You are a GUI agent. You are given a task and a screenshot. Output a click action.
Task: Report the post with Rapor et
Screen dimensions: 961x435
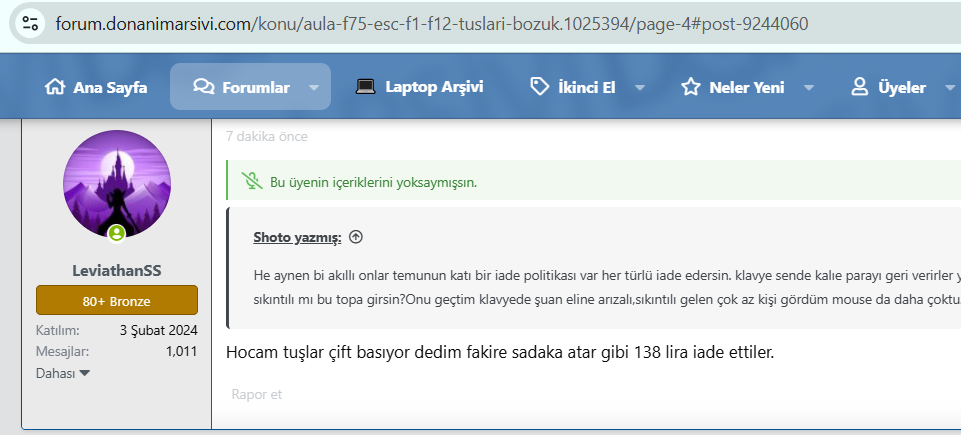coord(257,395)
